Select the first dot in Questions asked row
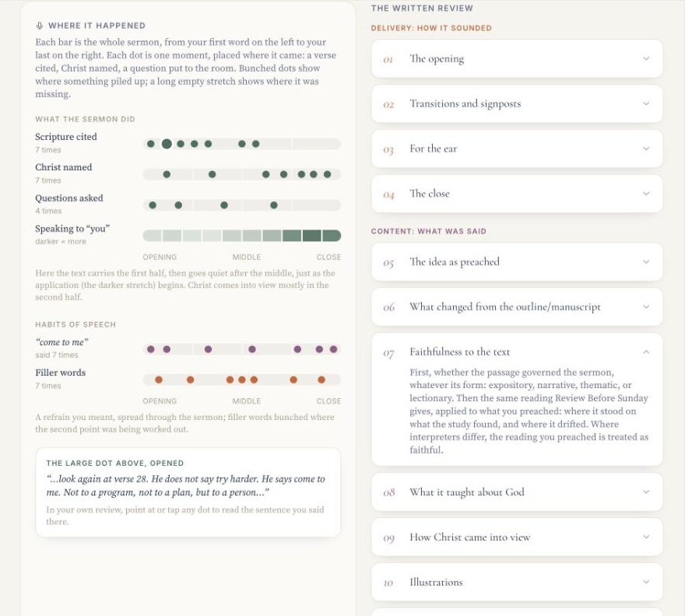Viewport: 685px width, 616px height. coord(153,205)
